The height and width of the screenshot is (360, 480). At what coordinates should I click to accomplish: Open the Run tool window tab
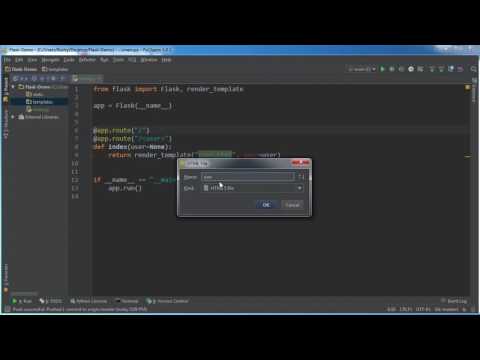22,301
